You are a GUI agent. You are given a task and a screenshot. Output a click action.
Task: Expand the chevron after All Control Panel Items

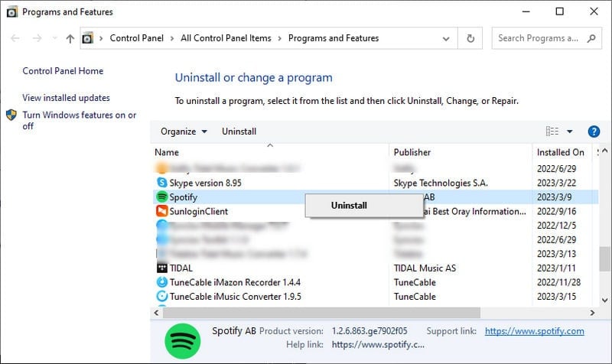point(279,38)
